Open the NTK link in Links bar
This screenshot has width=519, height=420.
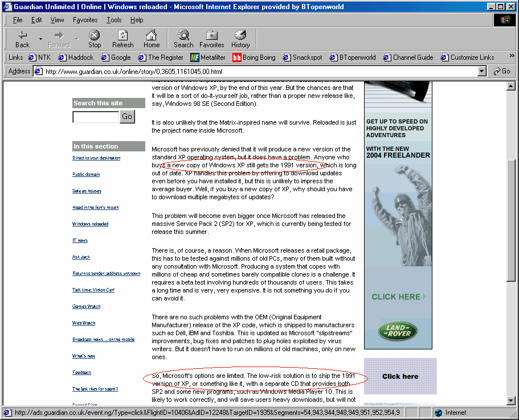click(x=40, y=57)
